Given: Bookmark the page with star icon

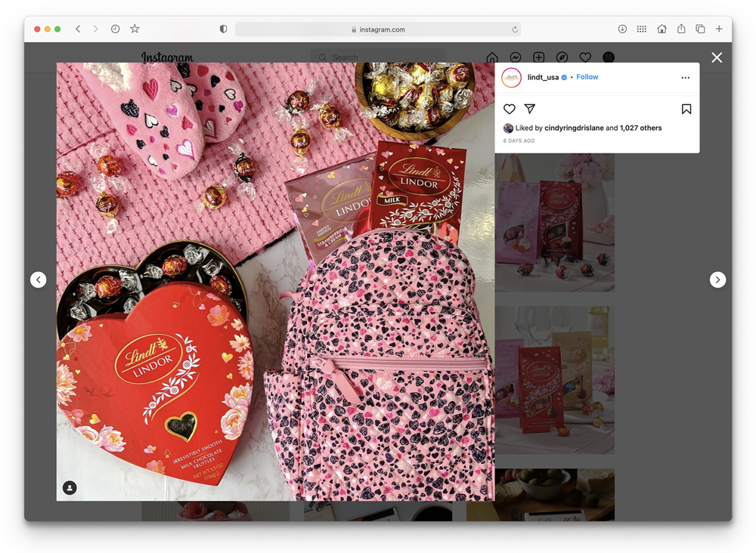Looking at the screenshot, I should click(x=135, y=29).
